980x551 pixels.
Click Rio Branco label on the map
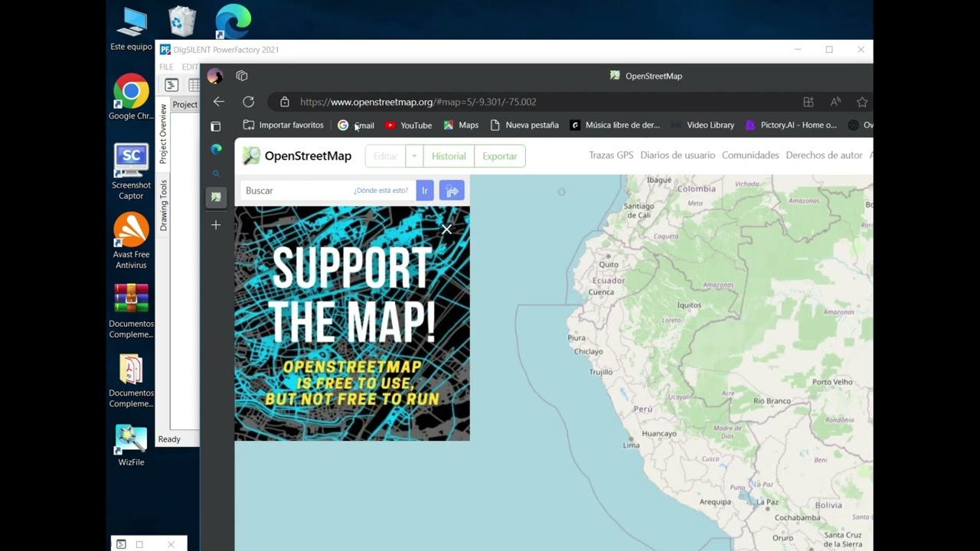tap(772, 401)
